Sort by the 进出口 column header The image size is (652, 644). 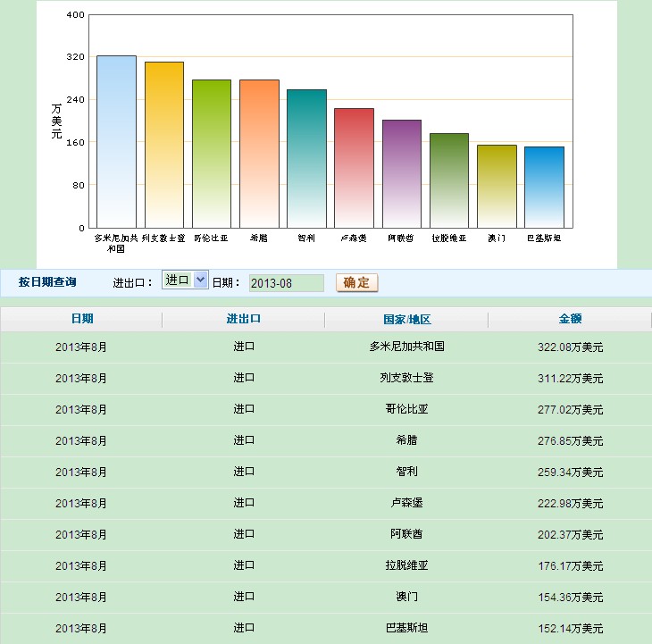click(x=243, y=319)
